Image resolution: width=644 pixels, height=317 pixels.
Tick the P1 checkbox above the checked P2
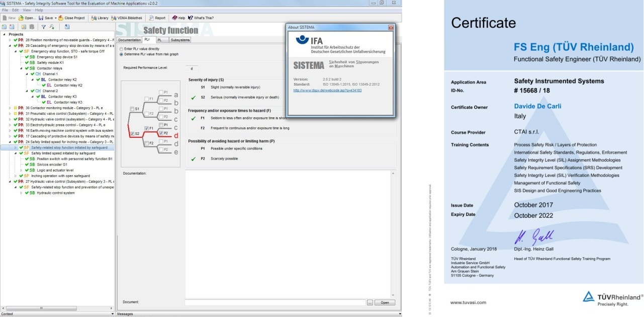(161, 124)
